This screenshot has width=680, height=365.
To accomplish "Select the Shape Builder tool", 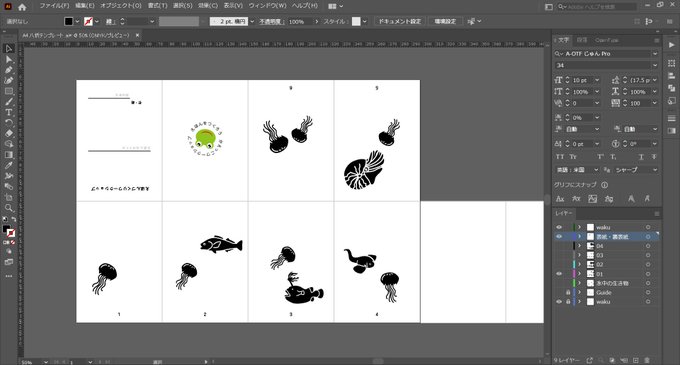I will click(x=9, y=144).
